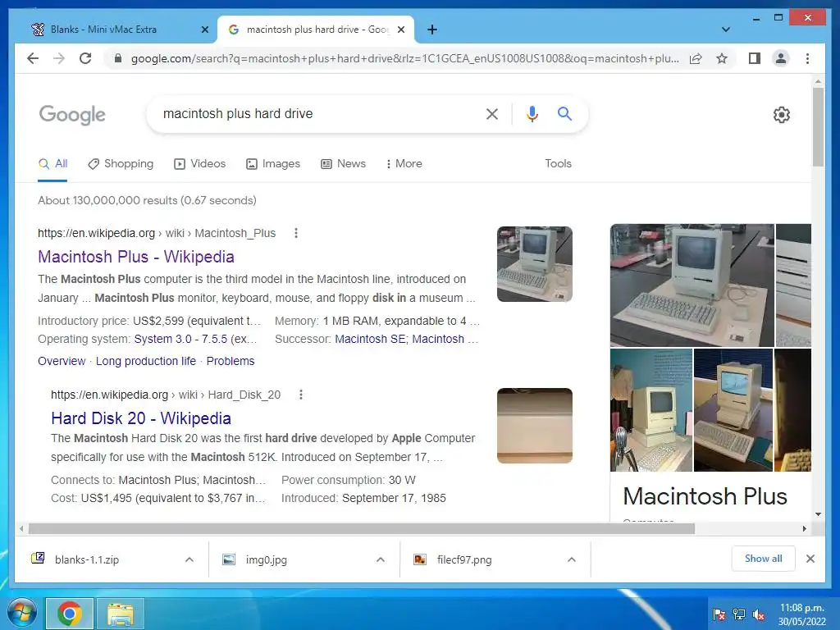
Task: Clear the Google search box
Action: [x=492, y=113]
